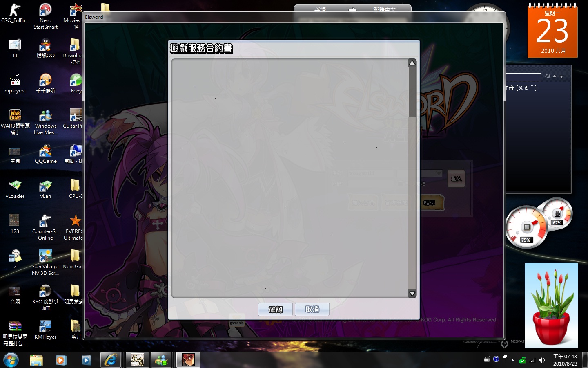The image size is (588, 368).
Task: Select vLoader desktop icon
Action: point(15,189)
